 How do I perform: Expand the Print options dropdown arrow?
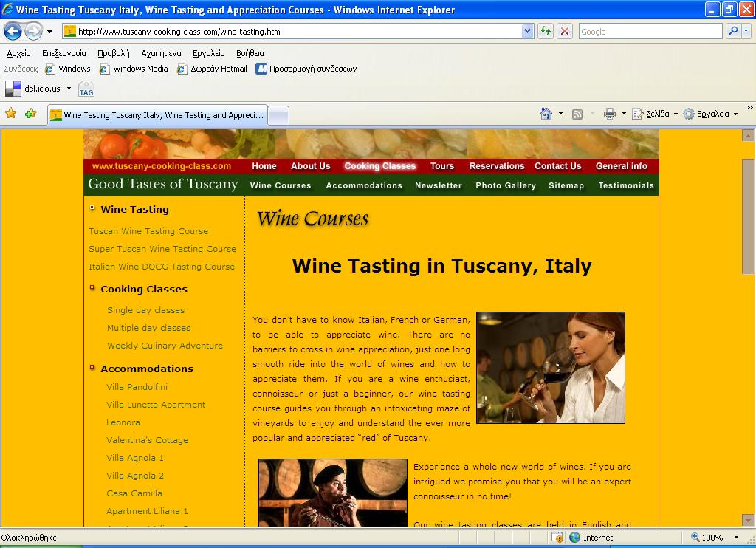coord(624,114)
